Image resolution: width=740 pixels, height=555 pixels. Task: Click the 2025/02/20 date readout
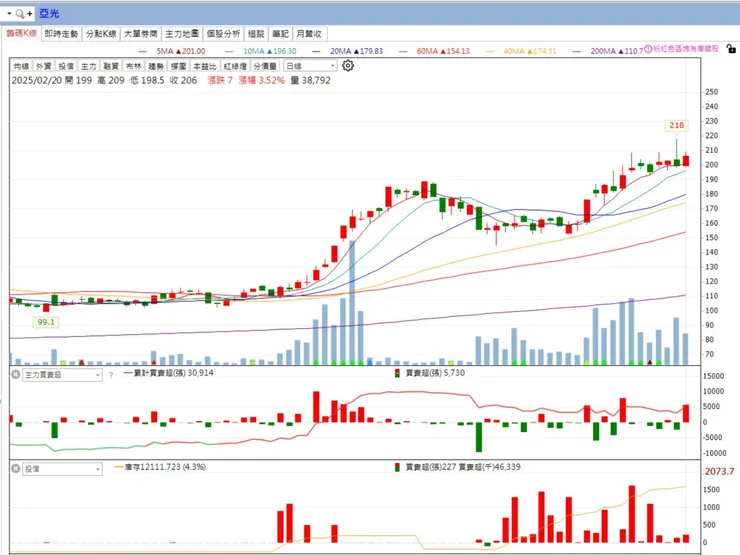37,80
